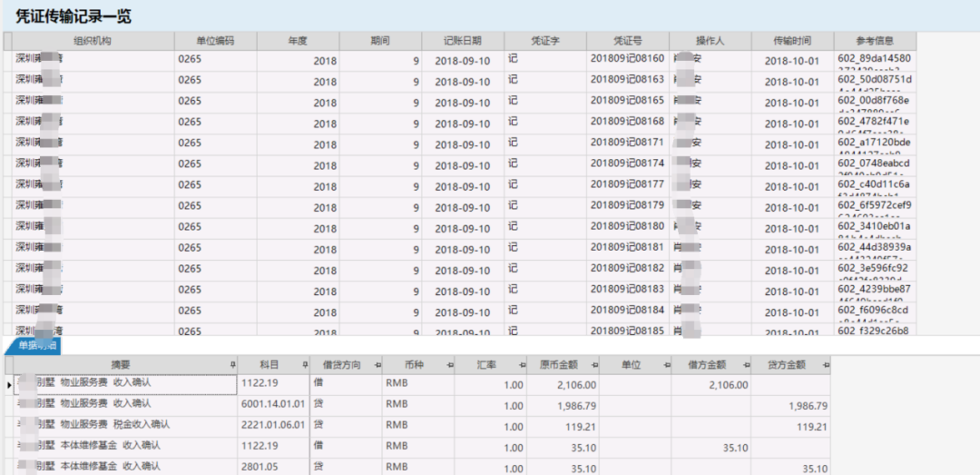Click the pin icon in the 科目 column header
Image resolution: width=980 pixels, height=475 pixels.
305,365
